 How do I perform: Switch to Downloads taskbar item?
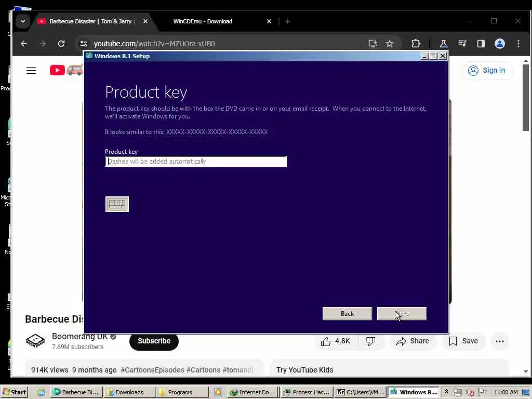coord(129,392)
